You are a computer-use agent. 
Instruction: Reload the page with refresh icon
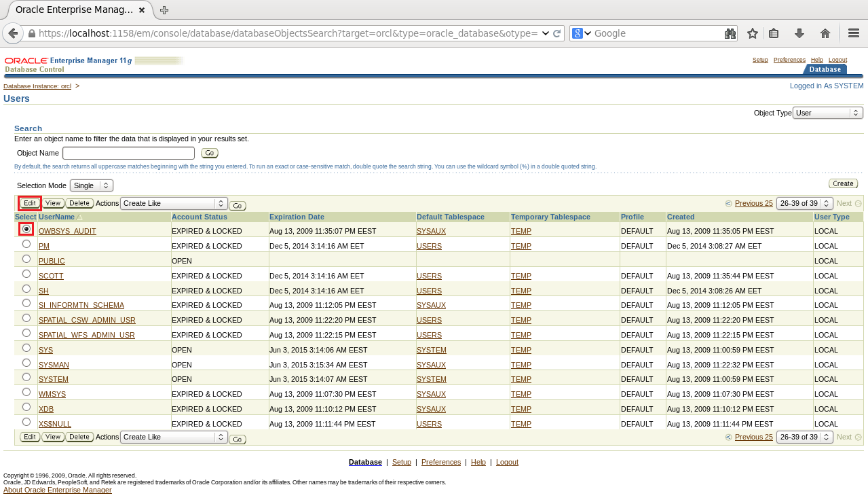tap(557, 33)
